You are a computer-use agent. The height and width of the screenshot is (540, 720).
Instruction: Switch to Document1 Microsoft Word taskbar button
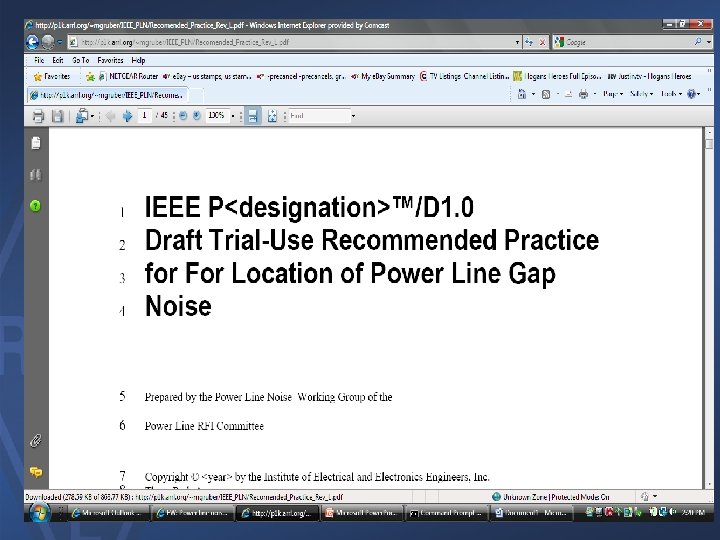pos(530,513)
